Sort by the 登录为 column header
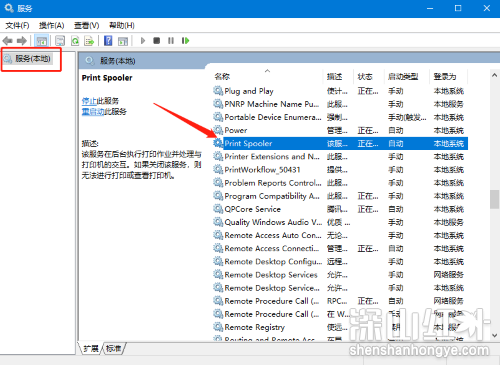 click(x=449, y=77)
